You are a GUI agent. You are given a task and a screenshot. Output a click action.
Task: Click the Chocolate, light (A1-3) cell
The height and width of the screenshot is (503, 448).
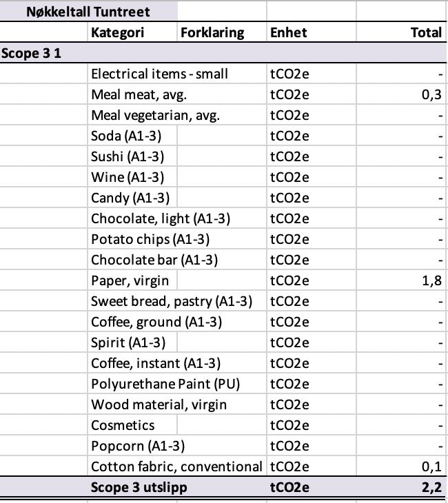click(177, 218)
